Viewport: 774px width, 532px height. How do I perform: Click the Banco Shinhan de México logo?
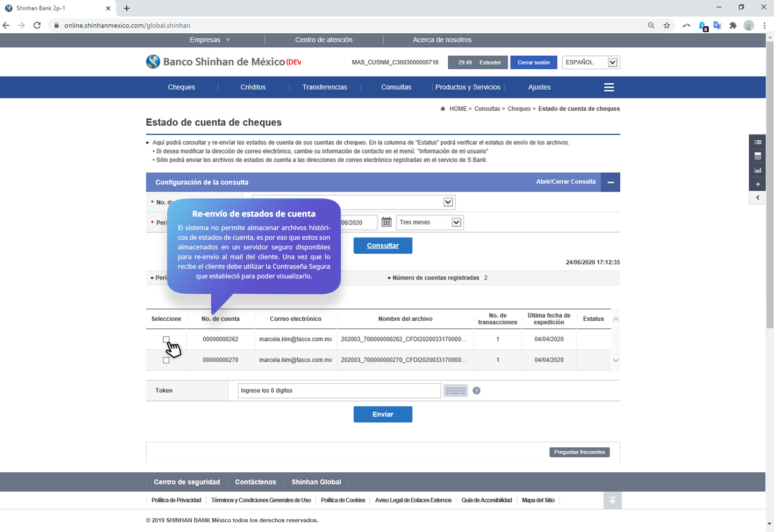click(x=224, y=62)
